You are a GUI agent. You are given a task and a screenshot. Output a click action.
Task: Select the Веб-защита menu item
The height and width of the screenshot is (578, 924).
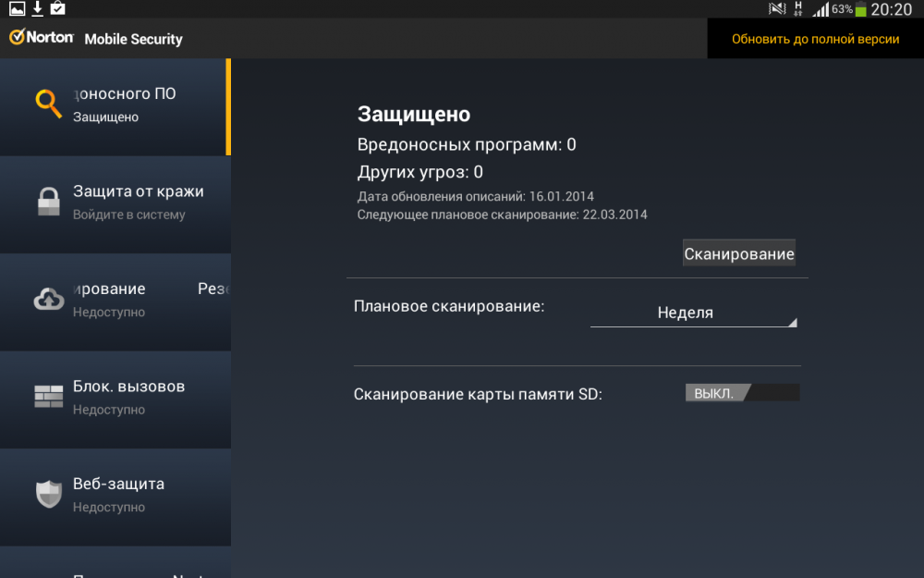[115, 498]
